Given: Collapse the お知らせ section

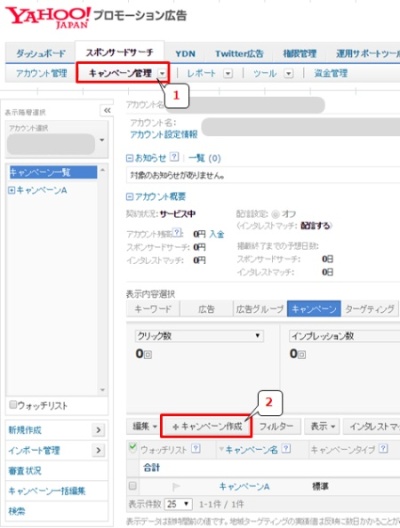Looking at the screenshot, I should coord(129,158).
